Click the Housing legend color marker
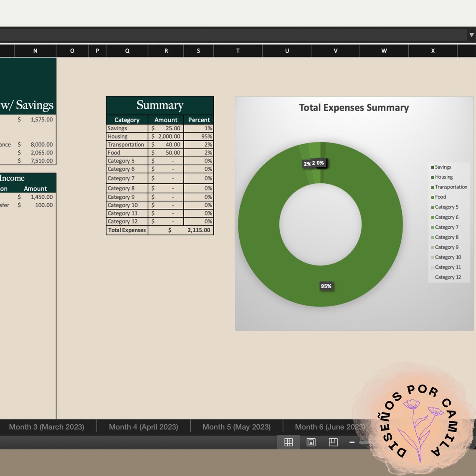The height and width of the screenshot is (476, 476). pyautogui.click(x=432, y=177)
